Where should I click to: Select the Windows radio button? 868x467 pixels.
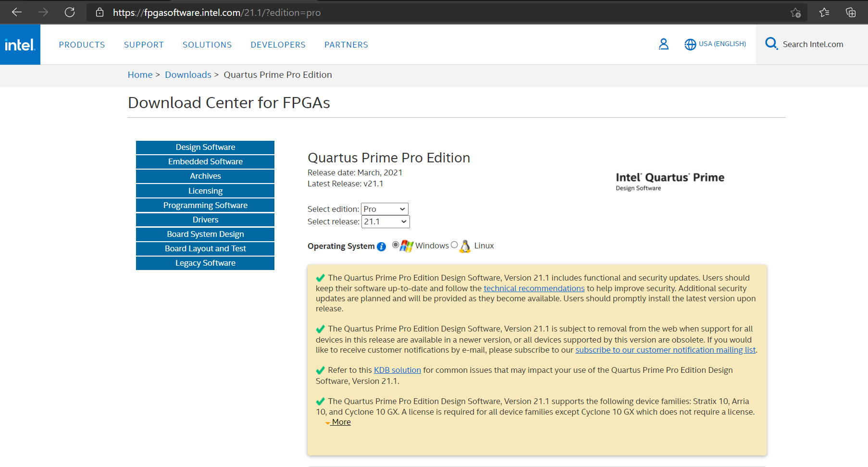point(395,245)
